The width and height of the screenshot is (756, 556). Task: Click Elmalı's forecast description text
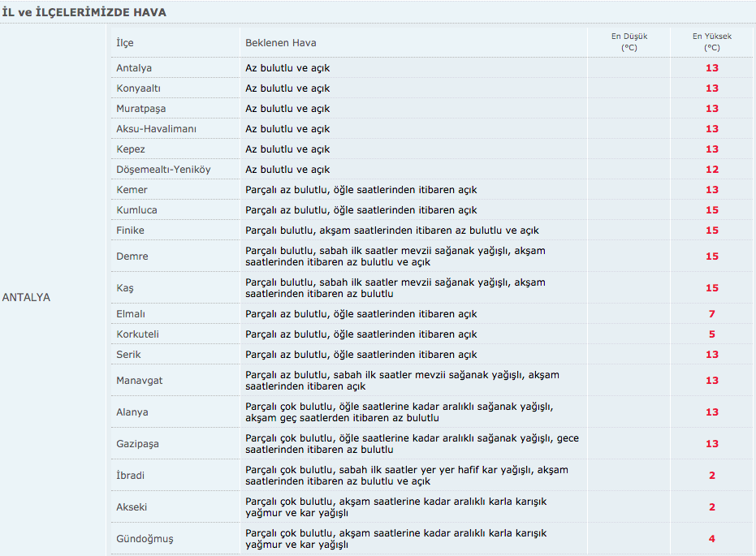(x=361, y=313)
